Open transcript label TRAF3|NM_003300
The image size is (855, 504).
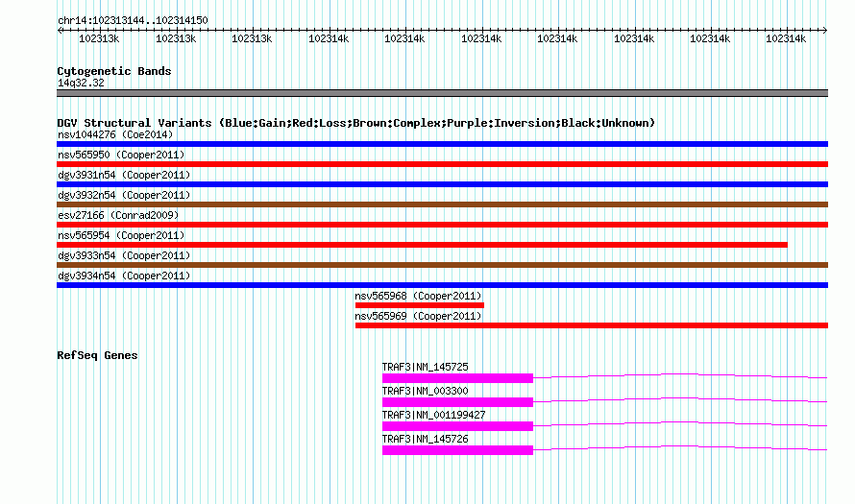coord(425,392)
